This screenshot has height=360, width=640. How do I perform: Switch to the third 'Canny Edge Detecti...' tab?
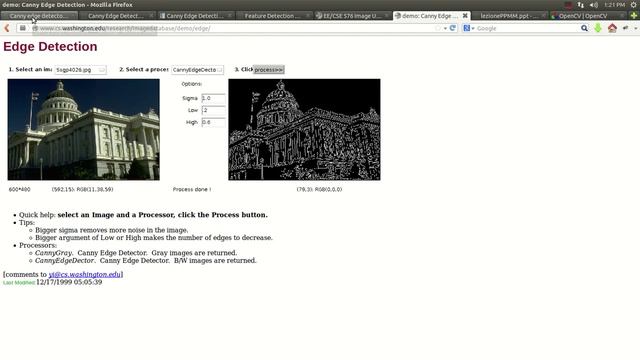(x=195, y=16)
